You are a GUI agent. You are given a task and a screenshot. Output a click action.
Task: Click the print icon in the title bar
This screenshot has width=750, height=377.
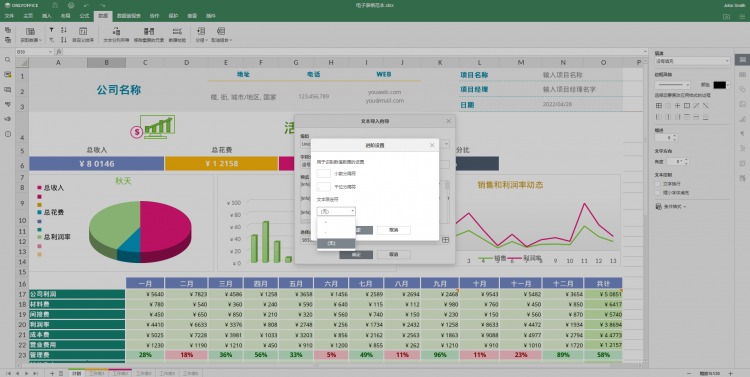[x=71, y=5]
